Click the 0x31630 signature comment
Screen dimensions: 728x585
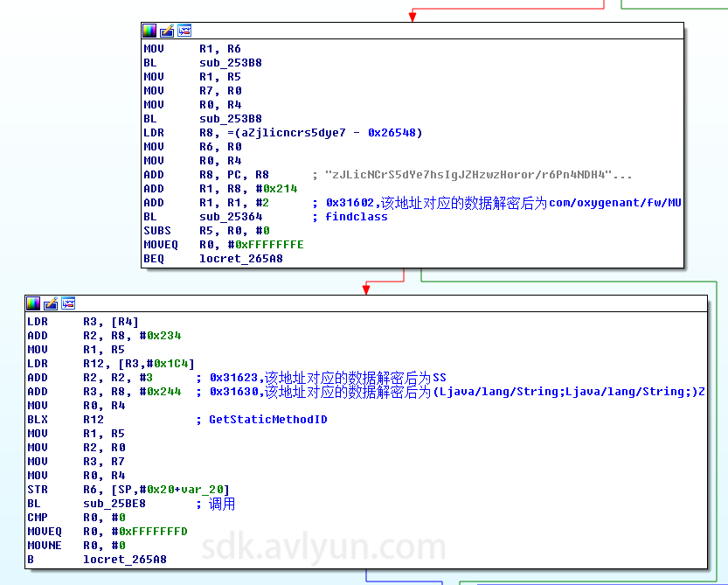point(457,391)
